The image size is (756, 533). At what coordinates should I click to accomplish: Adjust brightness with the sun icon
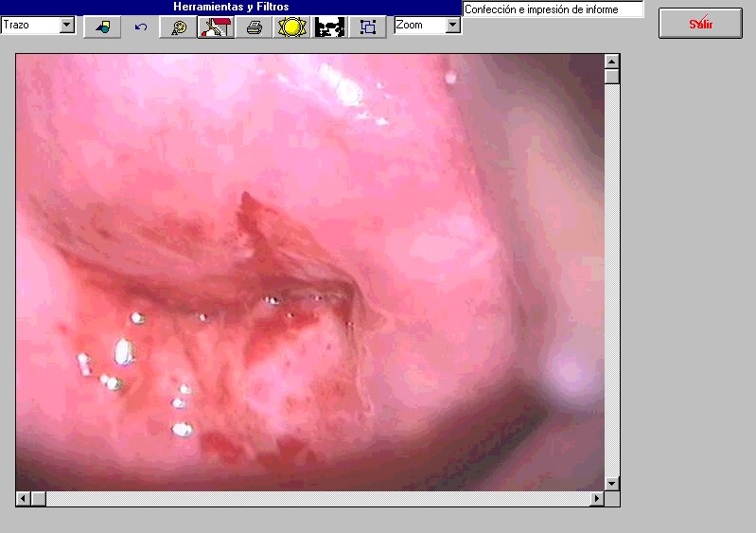(x=291, y=27)
